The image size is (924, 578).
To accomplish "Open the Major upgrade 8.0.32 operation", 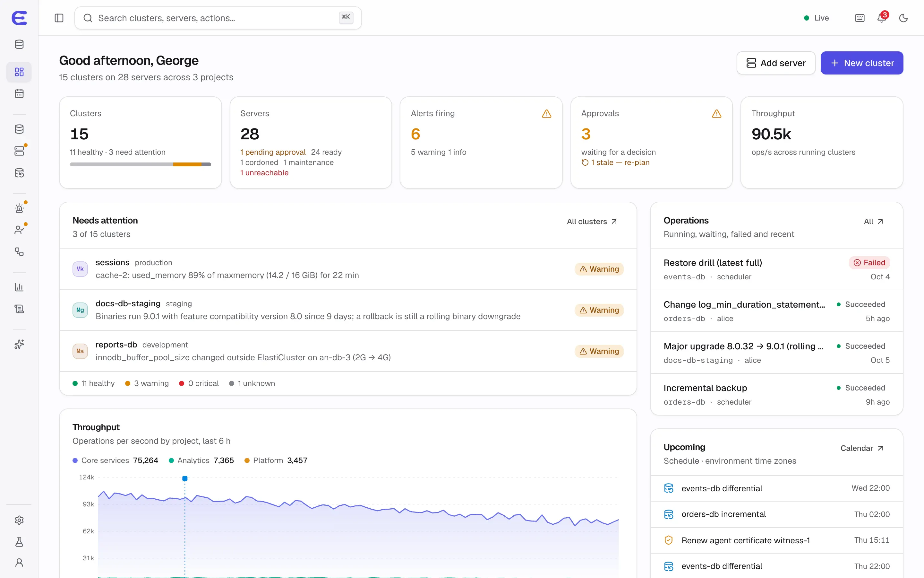I will [777, 353].
